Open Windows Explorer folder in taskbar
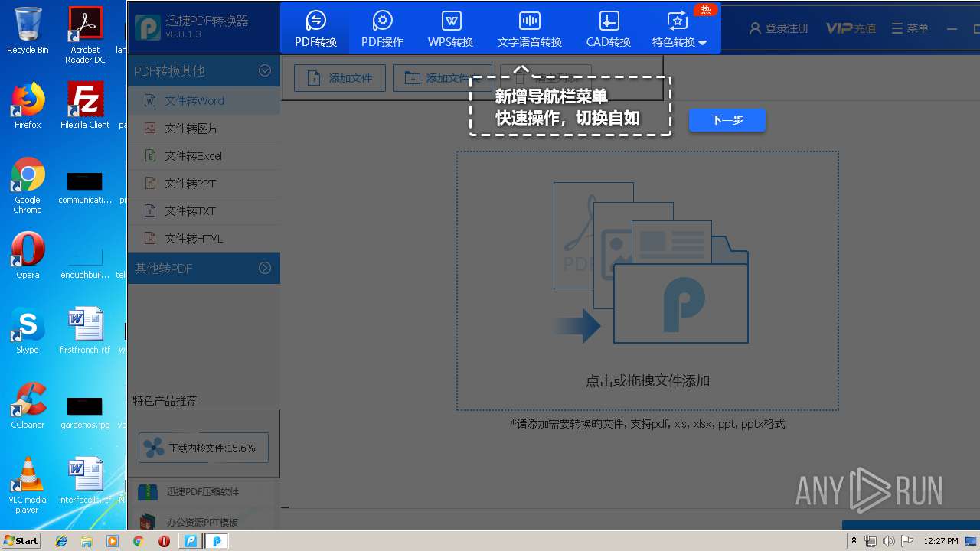The image size is (980, 551). click(x=87, y=541)
